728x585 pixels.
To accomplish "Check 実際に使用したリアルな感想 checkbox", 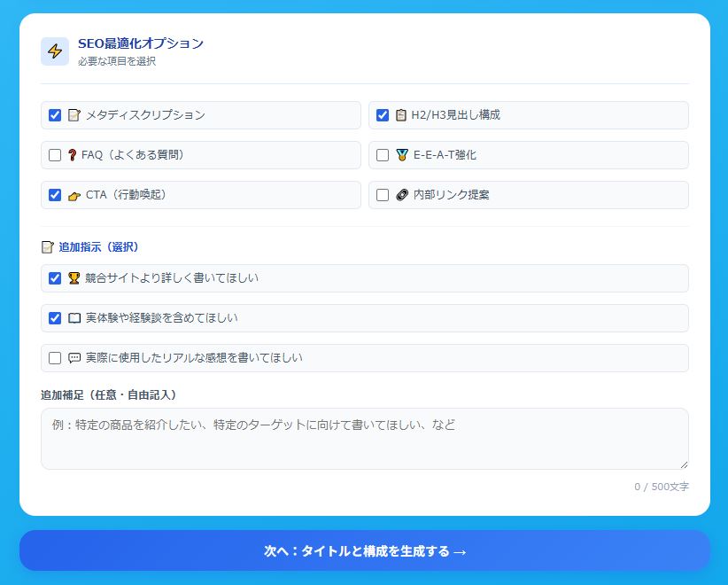I will (55, 358).
